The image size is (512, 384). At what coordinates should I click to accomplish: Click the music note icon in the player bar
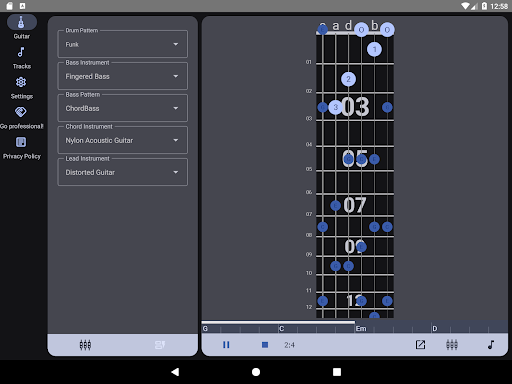[x=491, y=345]
